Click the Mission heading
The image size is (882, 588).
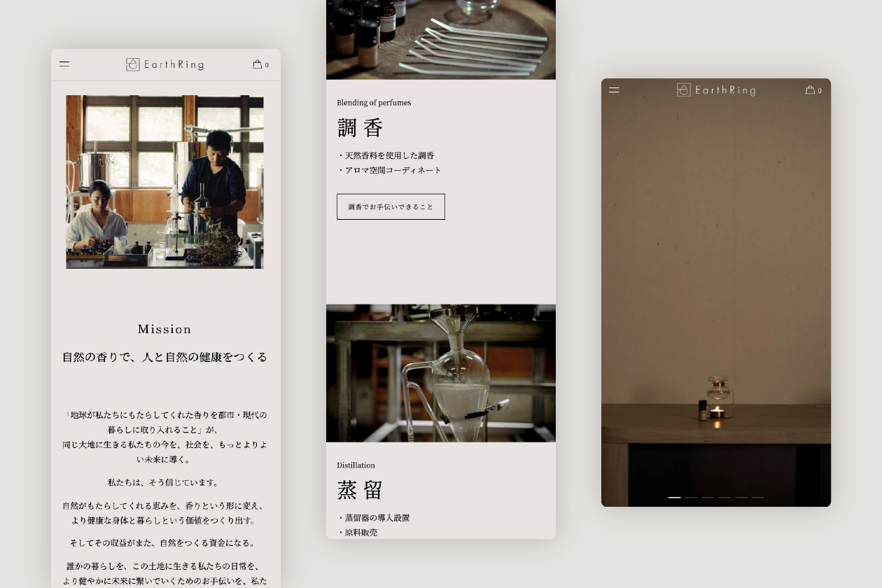(164, 329)
